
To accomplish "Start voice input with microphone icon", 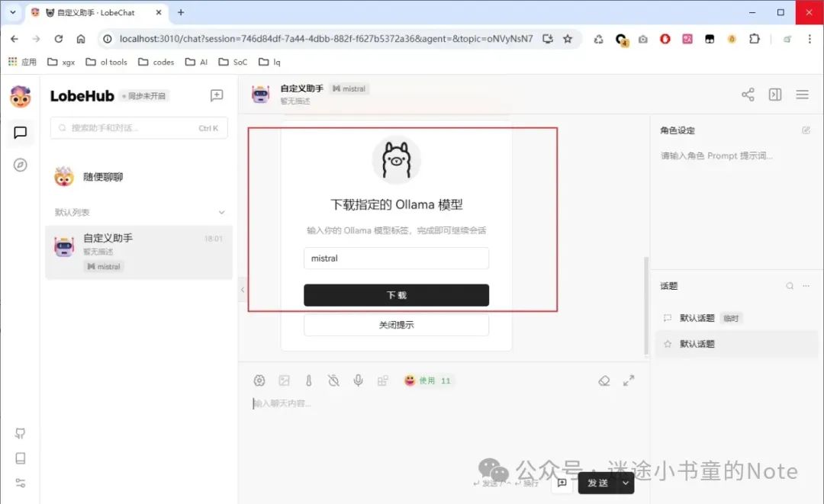I will coord(358,380).
